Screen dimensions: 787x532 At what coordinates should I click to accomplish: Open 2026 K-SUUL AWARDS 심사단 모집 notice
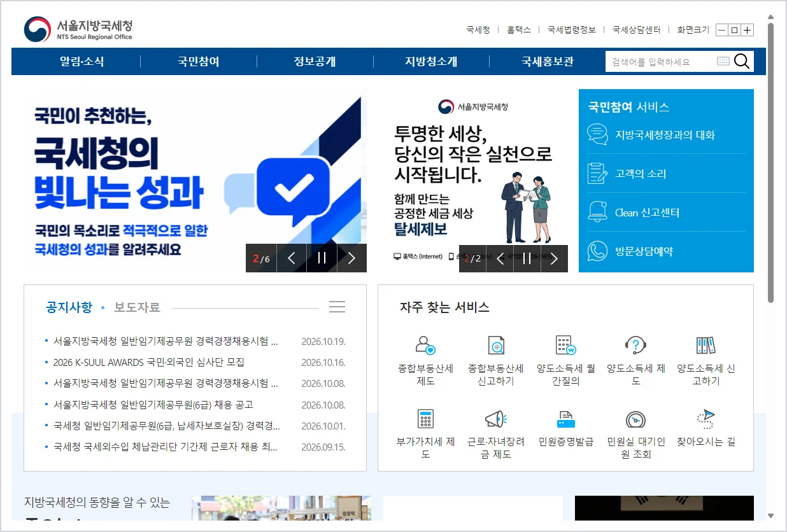(149, 362)
